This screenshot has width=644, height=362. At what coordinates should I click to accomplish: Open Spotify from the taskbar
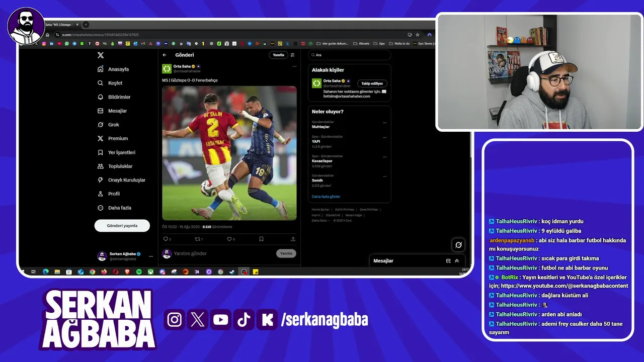[x=139, y=271]
